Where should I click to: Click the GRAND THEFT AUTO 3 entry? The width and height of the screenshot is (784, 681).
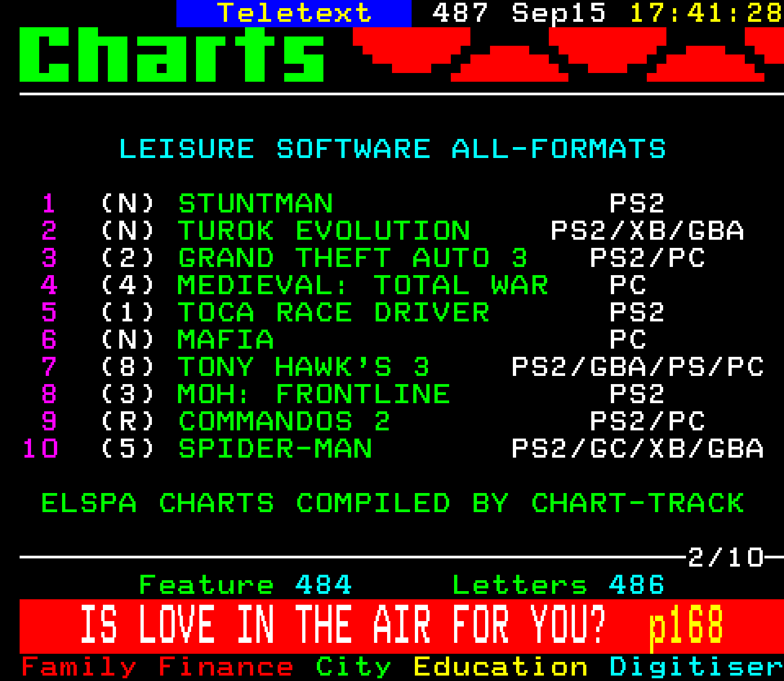tap(353, 258)
